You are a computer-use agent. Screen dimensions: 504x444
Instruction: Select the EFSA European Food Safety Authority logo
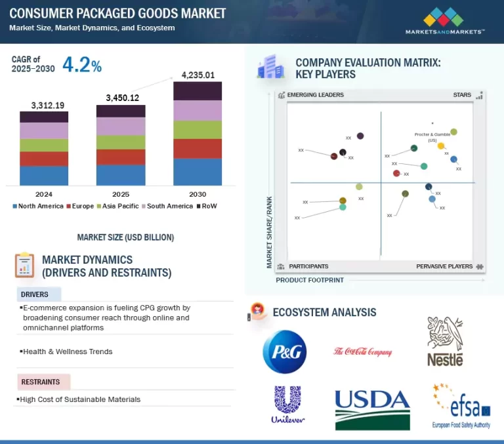461,405
